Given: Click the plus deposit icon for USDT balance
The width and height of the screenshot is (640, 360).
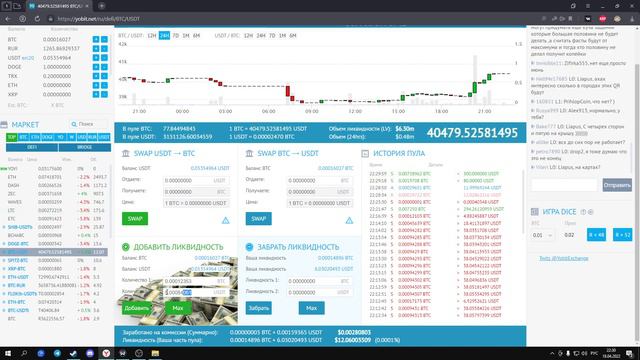Looking at the screenshot, I should [96, 58].
